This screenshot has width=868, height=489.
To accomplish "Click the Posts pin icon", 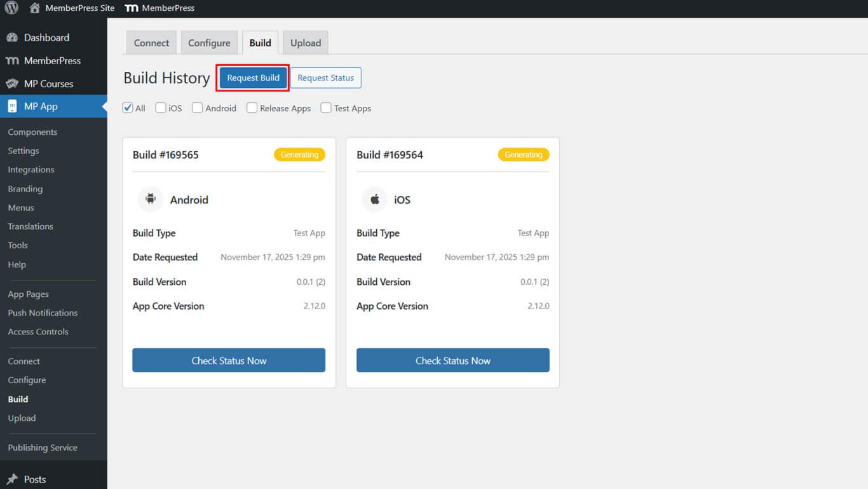I will [12, 479].
